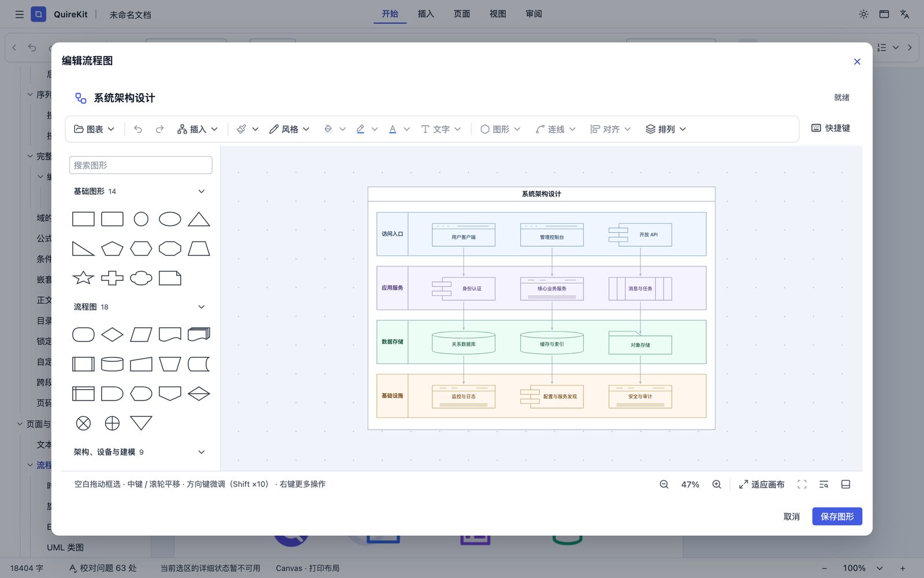This screenshot has width=924, height=578.
Task: Click the 搜索图形 search field
Action: [x=141, y=165]
